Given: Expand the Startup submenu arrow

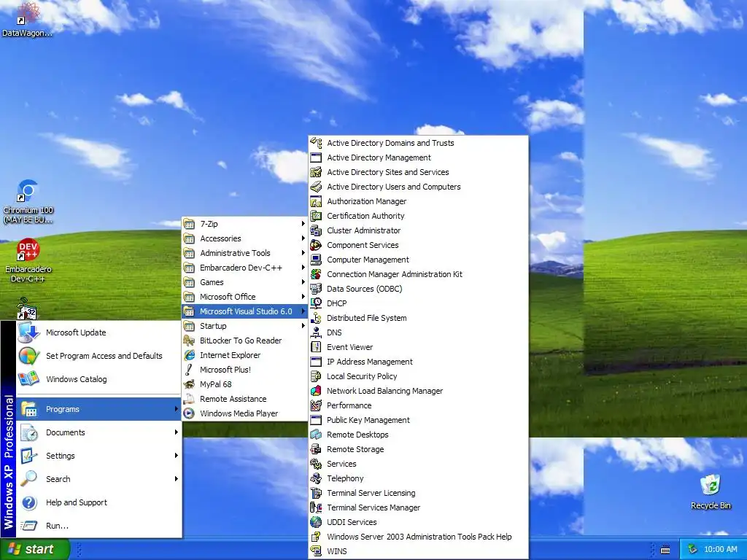Looking at the screenshot, I should pos(303,326).
